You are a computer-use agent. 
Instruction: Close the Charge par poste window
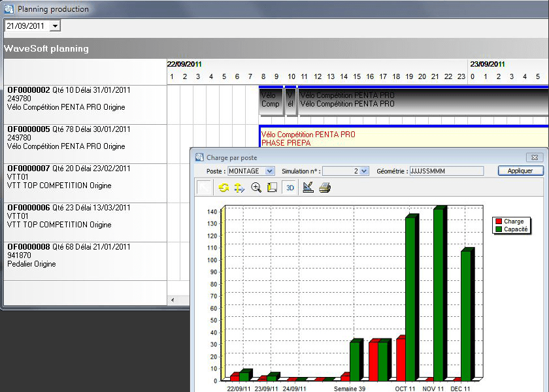[x=535, y=157]
